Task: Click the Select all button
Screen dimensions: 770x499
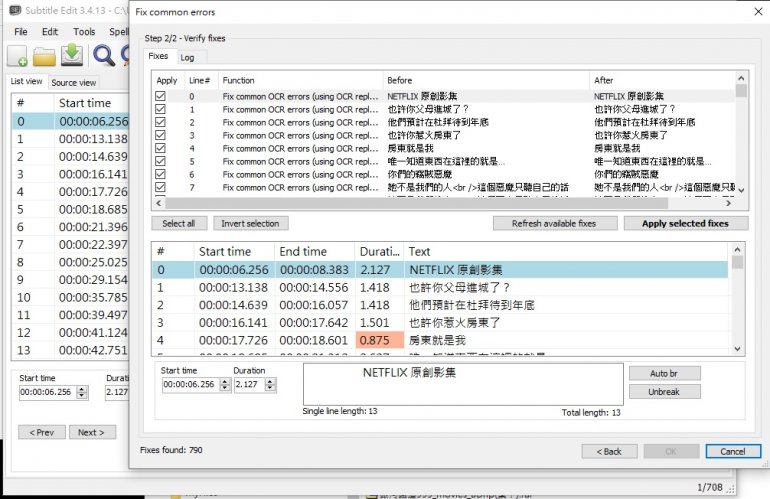Action: pos(179,223)
